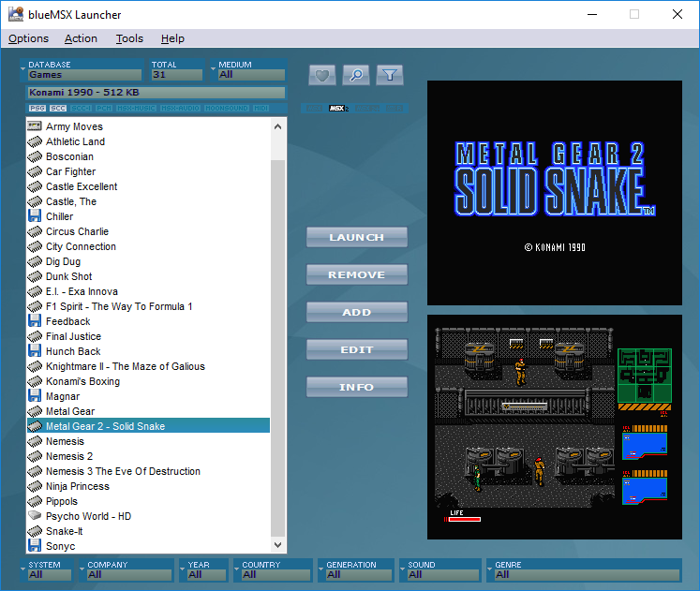
Task: Click the highlighted MSX2 generation logo
Action: 338,109
